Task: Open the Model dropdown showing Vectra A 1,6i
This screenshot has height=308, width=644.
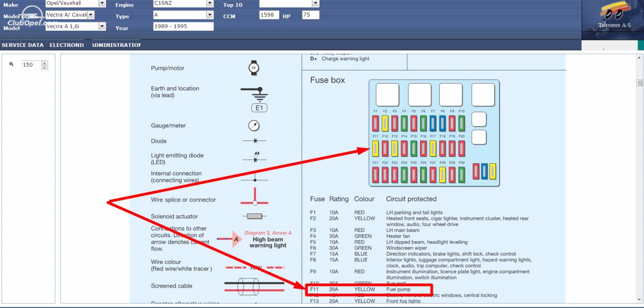Action: 102,26
